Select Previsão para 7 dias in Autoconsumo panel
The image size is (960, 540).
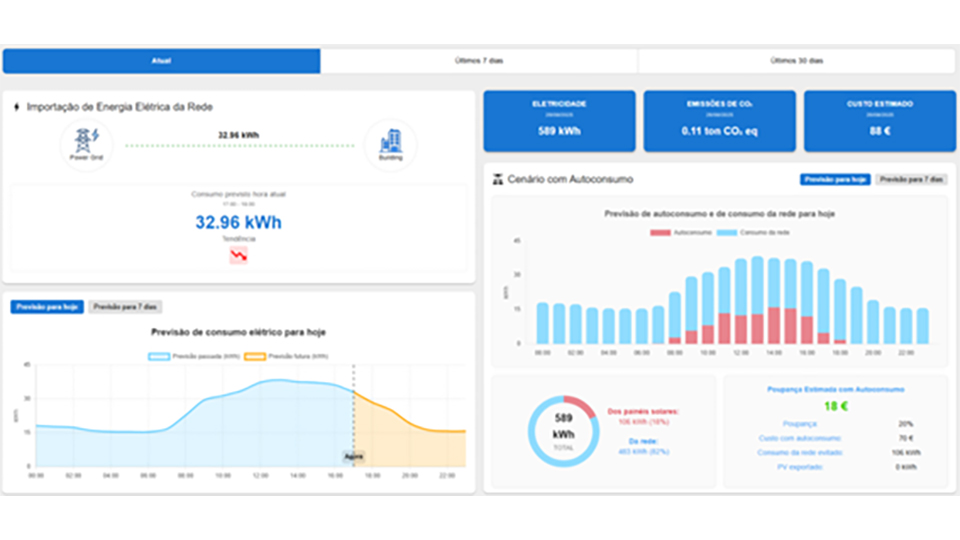(x=911, y=179)
